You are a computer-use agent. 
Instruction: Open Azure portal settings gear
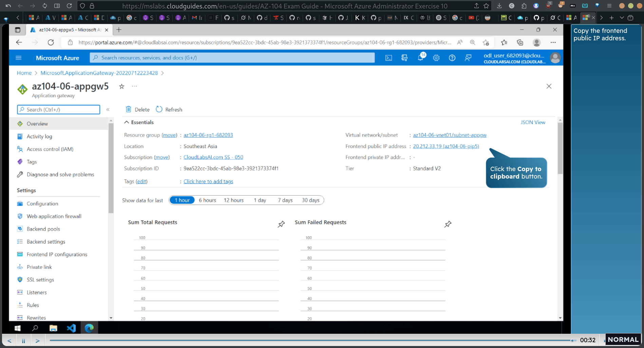[436, 58]
